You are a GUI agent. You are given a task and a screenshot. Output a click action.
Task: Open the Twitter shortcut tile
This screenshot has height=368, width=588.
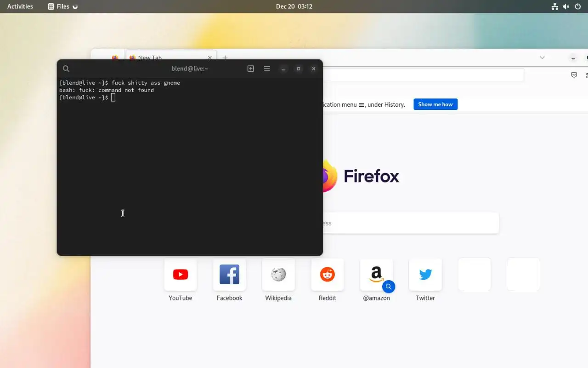pos(425,275)
